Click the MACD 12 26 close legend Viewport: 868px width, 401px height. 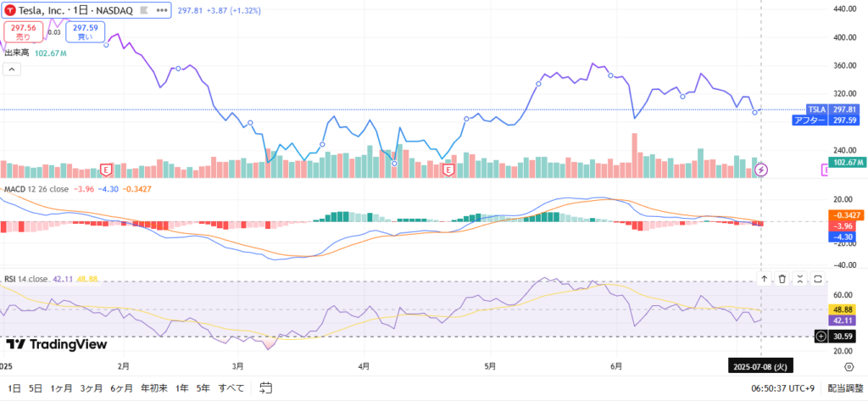pyautogui.click(x=36, y=189)
